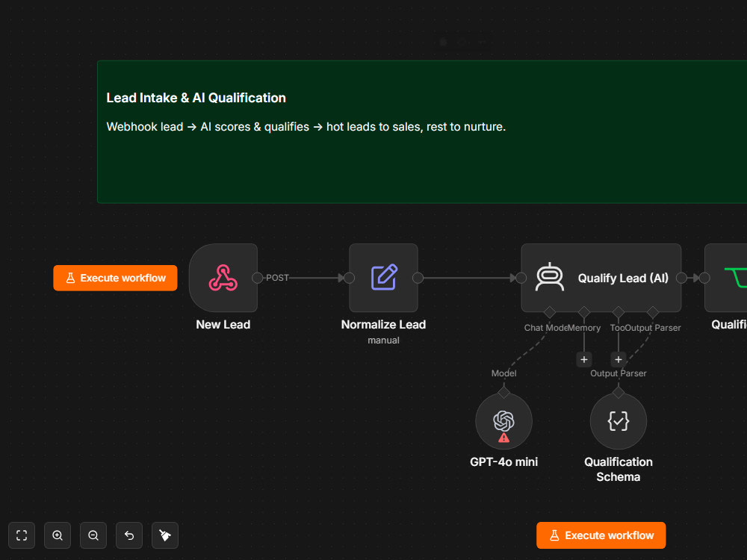The width and height of the screenshot is (747, 560).
Task: Click the Memory label under agent node
Action: [x=585, y=328]
